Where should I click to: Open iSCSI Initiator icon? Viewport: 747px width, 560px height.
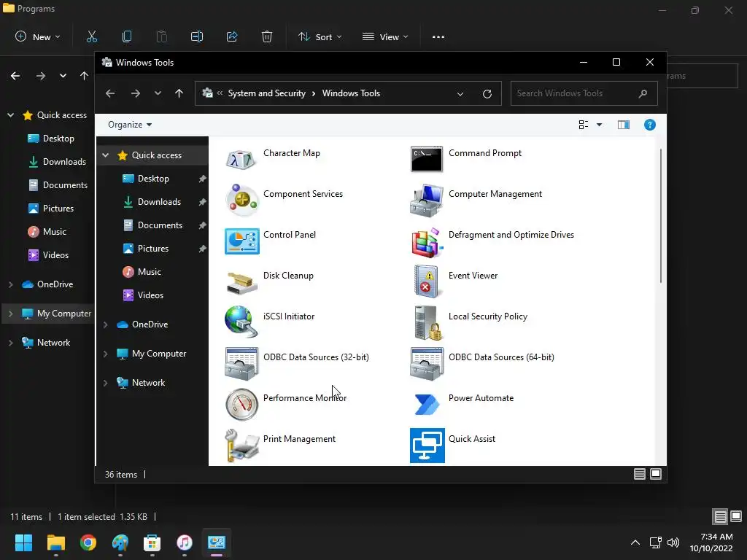coord(241,322)
